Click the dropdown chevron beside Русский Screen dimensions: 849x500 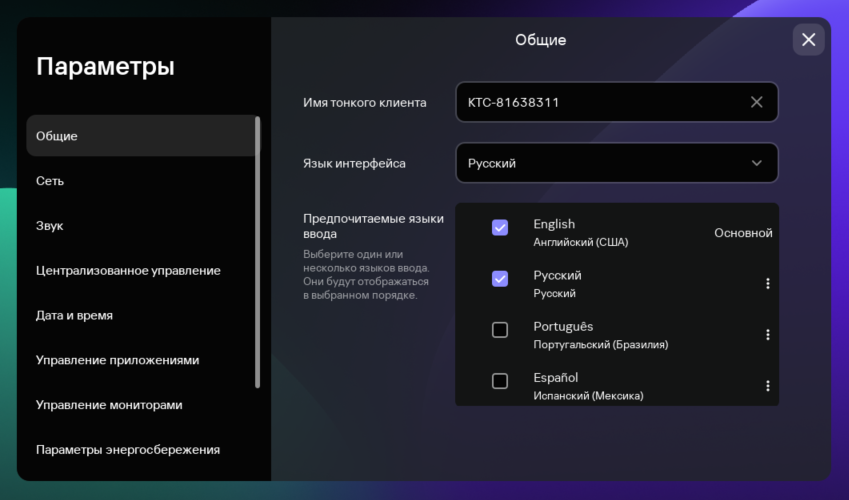coord(756,163)
